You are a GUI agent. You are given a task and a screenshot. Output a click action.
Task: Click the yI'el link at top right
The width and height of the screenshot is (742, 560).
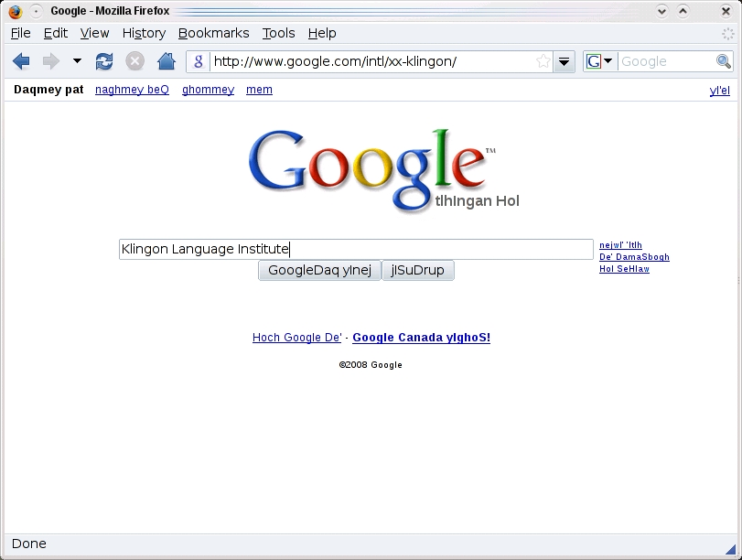(x=719, y=91)
